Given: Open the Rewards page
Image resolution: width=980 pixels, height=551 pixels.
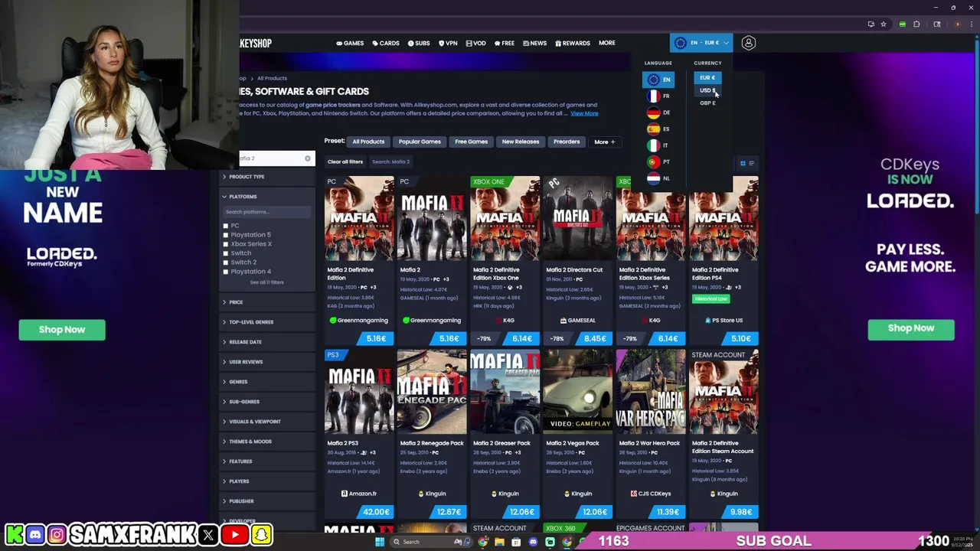Looking at the screenshot, I should pyautogui.click(x=573, y=43).
